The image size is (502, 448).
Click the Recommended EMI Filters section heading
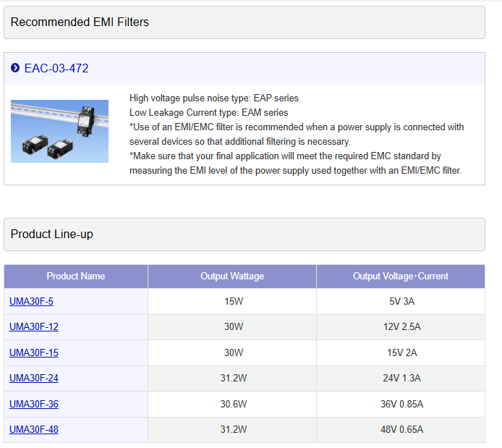click(x=80, y=22)
